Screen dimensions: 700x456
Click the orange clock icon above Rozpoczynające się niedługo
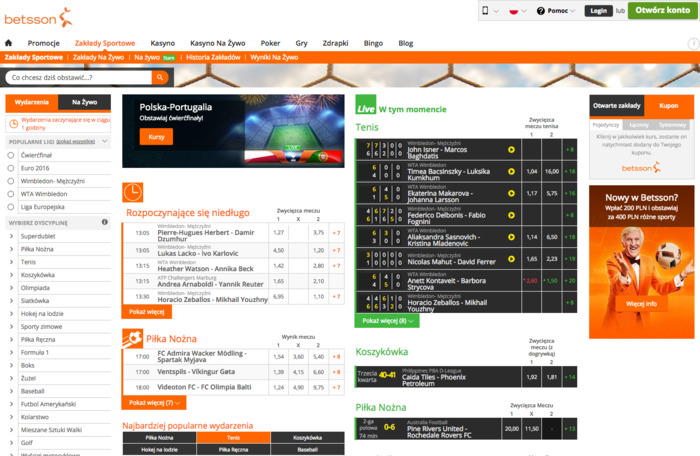[x=133, y=192]
